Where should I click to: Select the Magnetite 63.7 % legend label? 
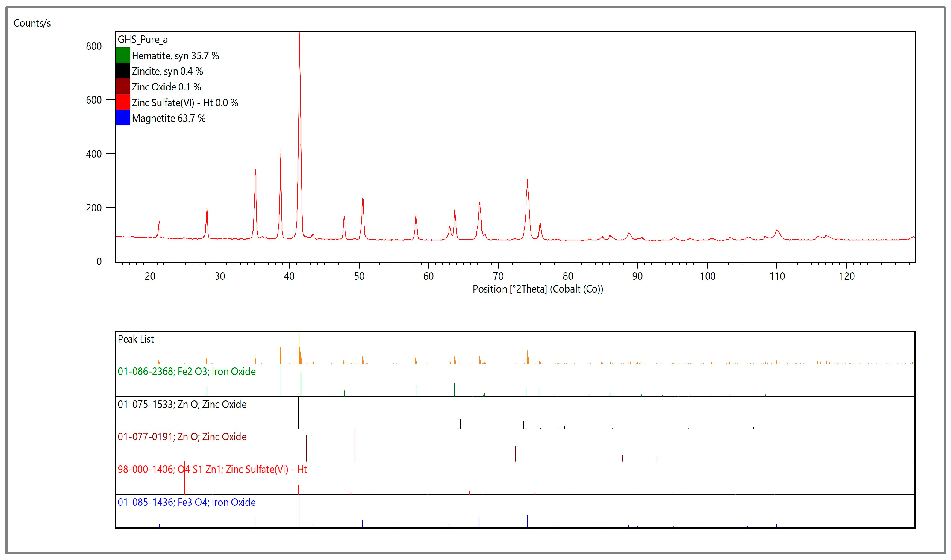(168, 119)
